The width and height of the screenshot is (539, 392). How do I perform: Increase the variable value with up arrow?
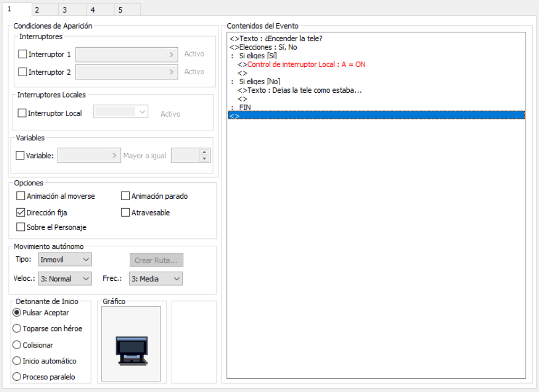205,152
